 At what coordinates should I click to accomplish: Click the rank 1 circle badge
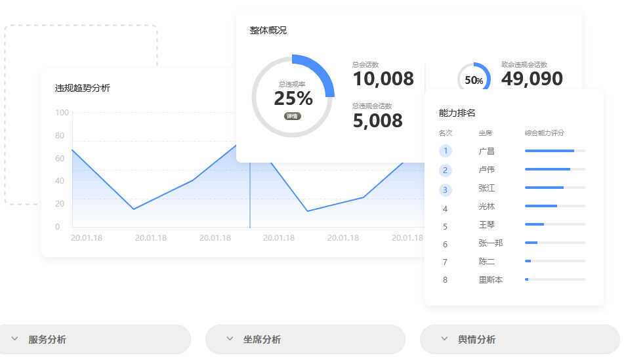[446, 152]
